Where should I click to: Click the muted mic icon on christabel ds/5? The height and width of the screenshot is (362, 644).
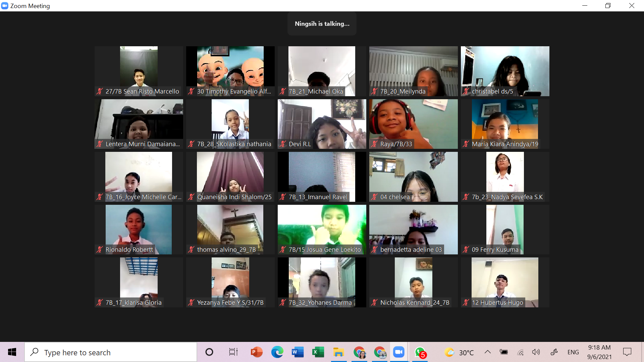tap(466, 91)
